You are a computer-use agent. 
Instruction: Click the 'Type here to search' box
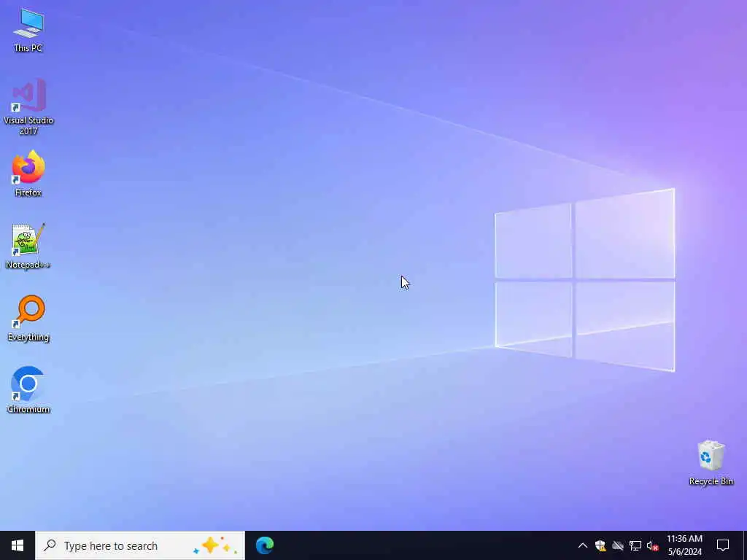pyautogui.click(x=140, y=545)
